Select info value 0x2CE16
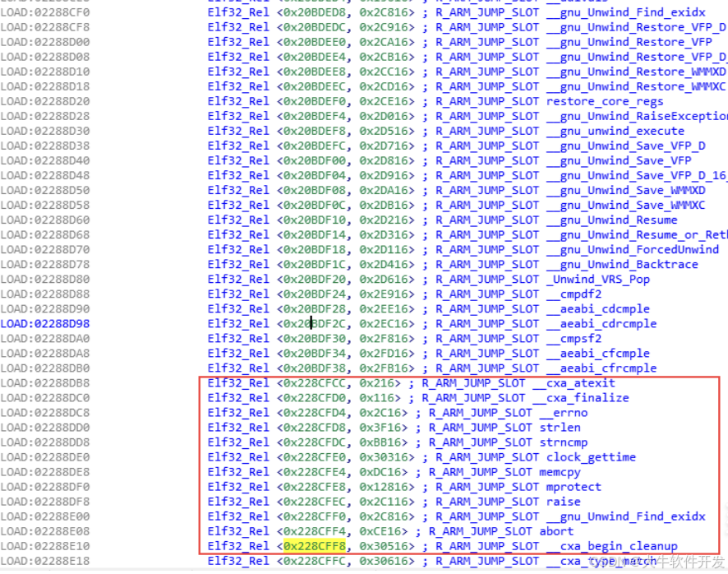Screen dimensions: 728x574 (x=384, y=101)
